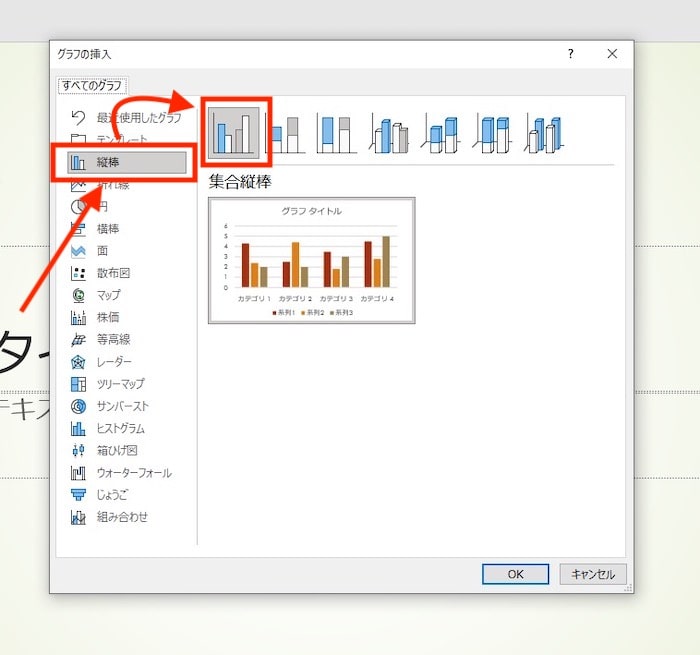Select the clustered column chart subtype icon
700x655 pixels.
tap(235, 132)
